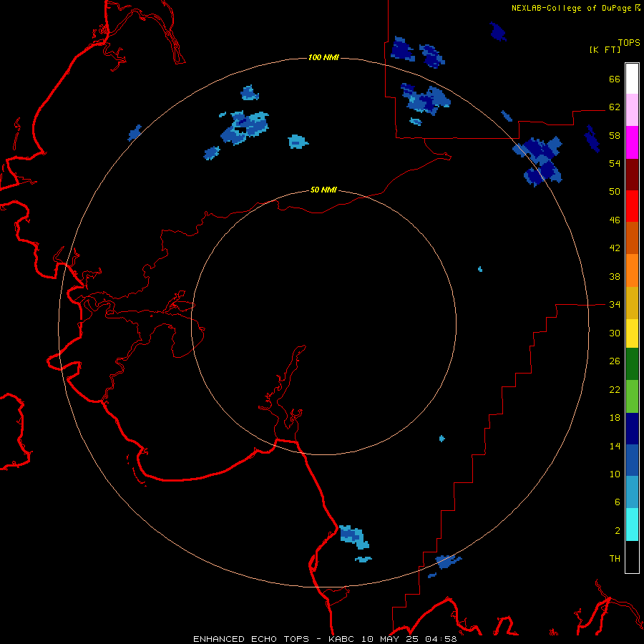Select the dark red legend swatch
The width and height of the screenshot is (644, 644).
[632, 175]
